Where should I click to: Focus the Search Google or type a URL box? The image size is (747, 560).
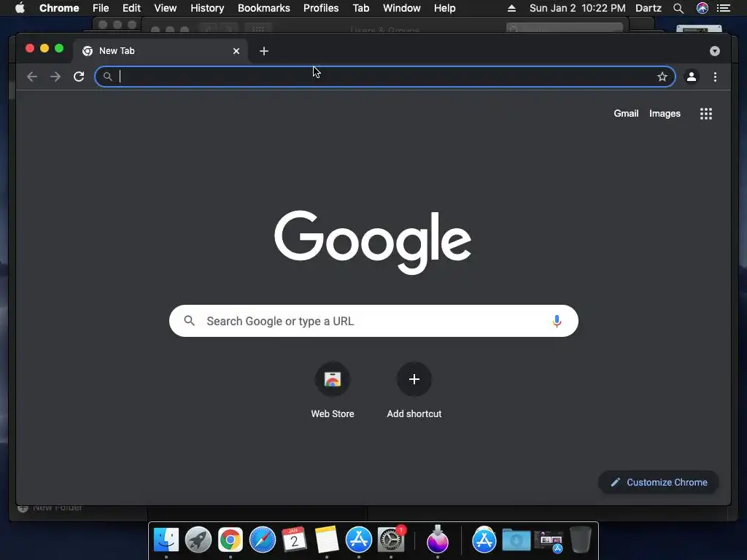[373, 321]
